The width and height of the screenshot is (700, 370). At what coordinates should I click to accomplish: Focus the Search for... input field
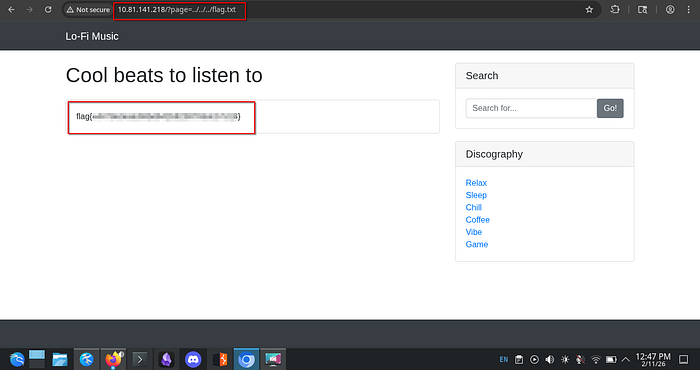pos(531,108)
